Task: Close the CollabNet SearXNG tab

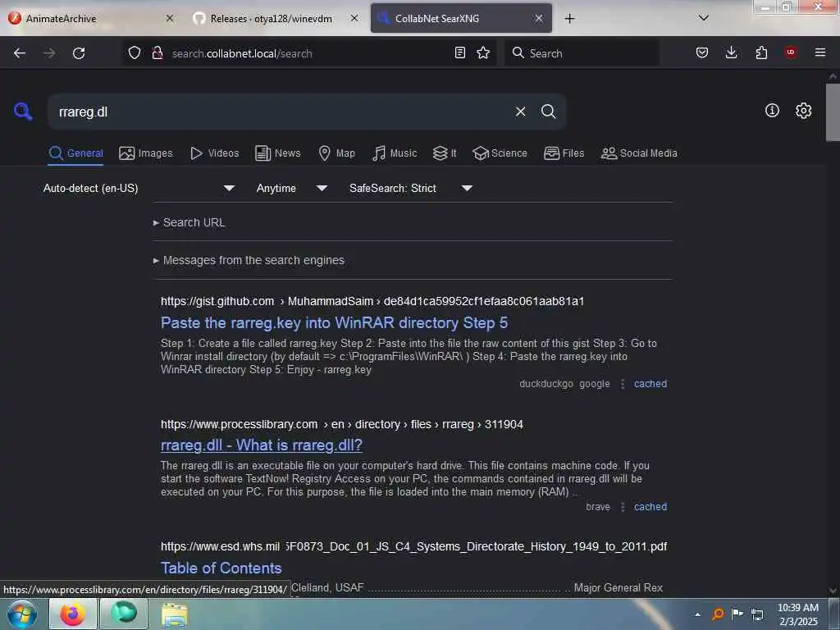Action: 539,18
